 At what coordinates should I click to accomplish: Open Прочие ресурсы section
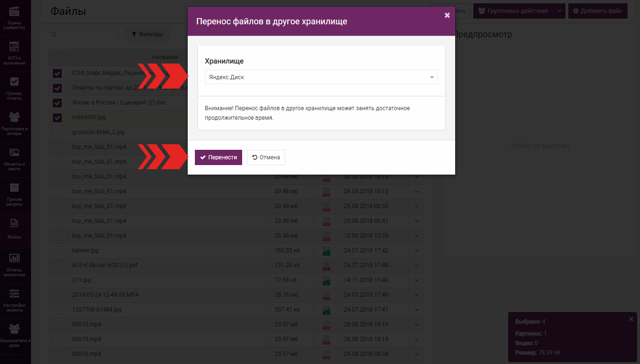point(14,195)
